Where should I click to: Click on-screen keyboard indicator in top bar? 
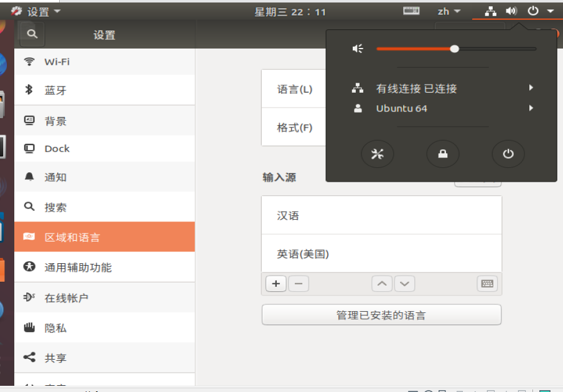tap(411, 11)
